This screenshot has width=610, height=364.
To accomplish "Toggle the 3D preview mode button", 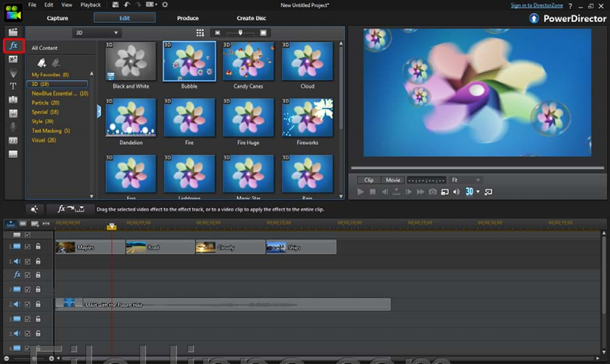I will tap(469, 192).
